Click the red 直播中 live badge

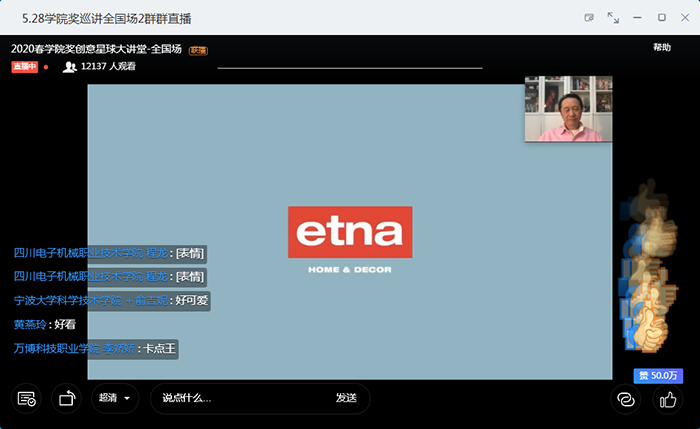25,67
